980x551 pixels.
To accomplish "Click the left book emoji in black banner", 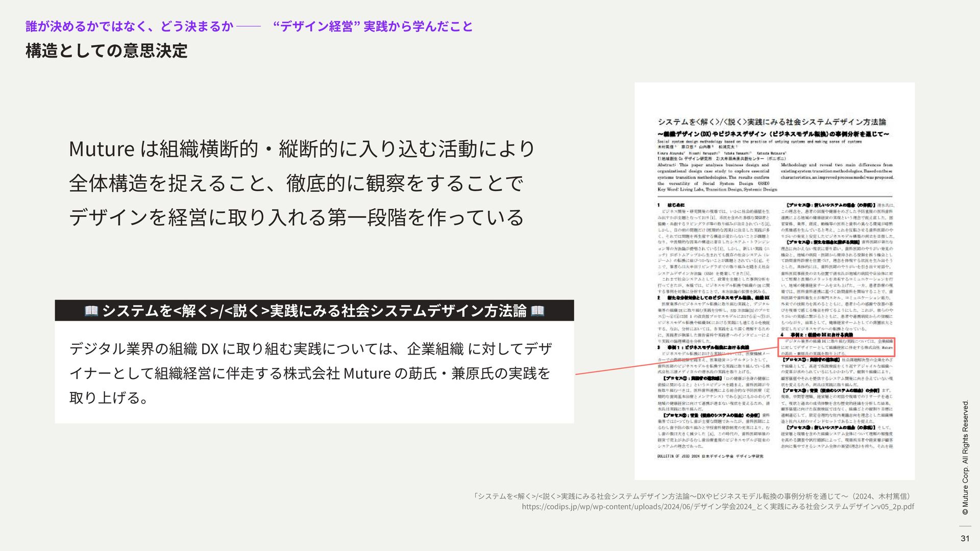I will pyautogui.click(x=91, y=311).
